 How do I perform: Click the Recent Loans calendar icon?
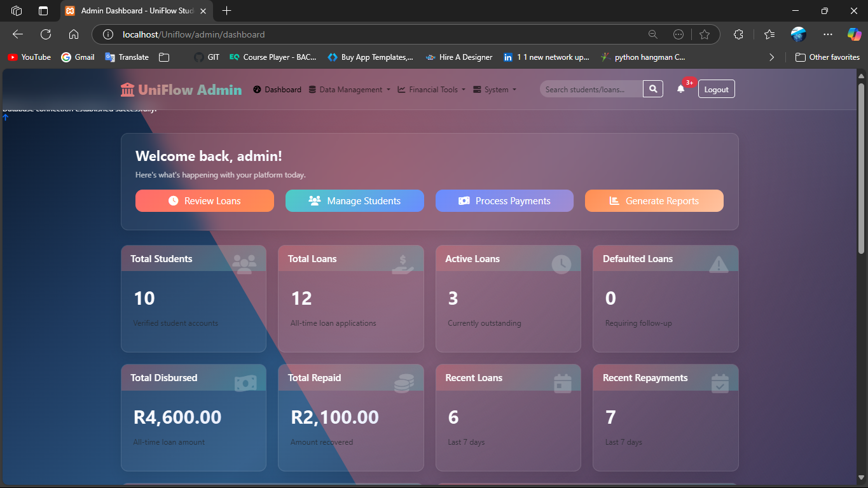[x=562, y=382]
